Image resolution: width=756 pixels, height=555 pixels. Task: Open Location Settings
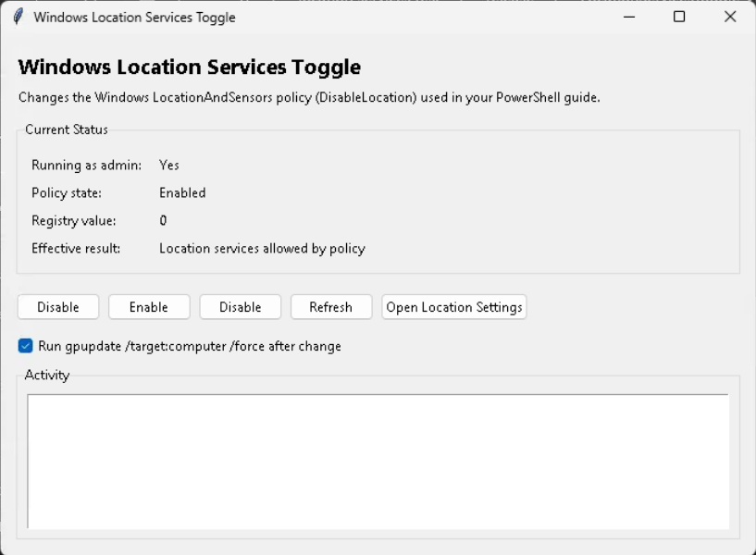point(454,307)
